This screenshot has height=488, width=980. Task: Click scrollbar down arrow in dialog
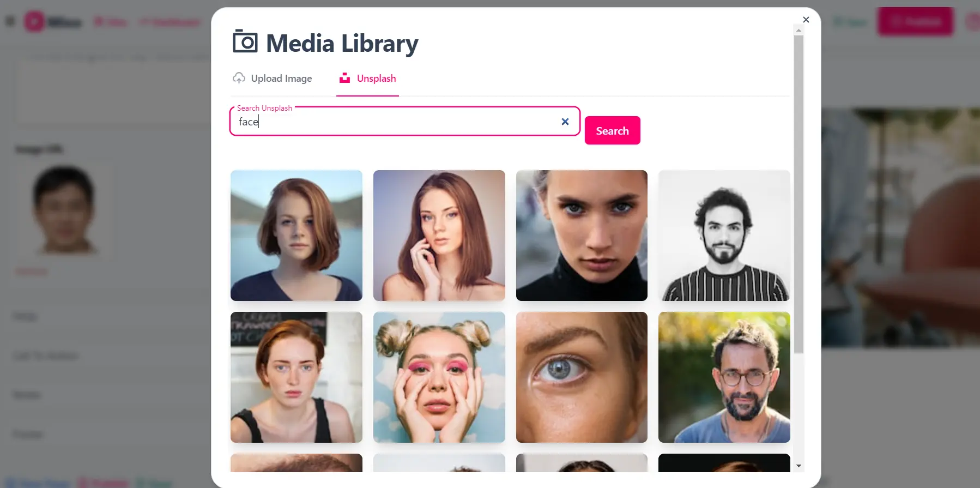click(798, 466)
